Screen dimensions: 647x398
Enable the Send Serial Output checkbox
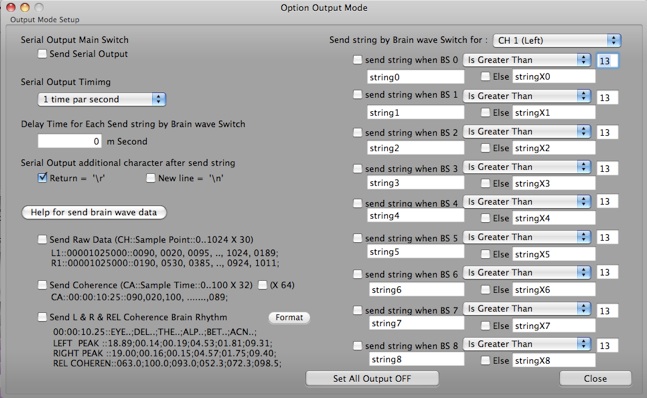click(x=42, y=54)
